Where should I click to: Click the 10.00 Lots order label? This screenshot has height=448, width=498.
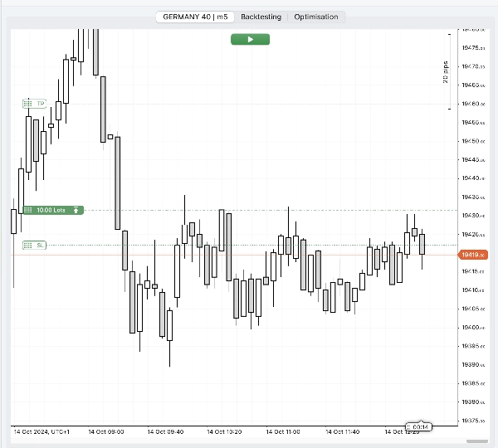point(51,210)
